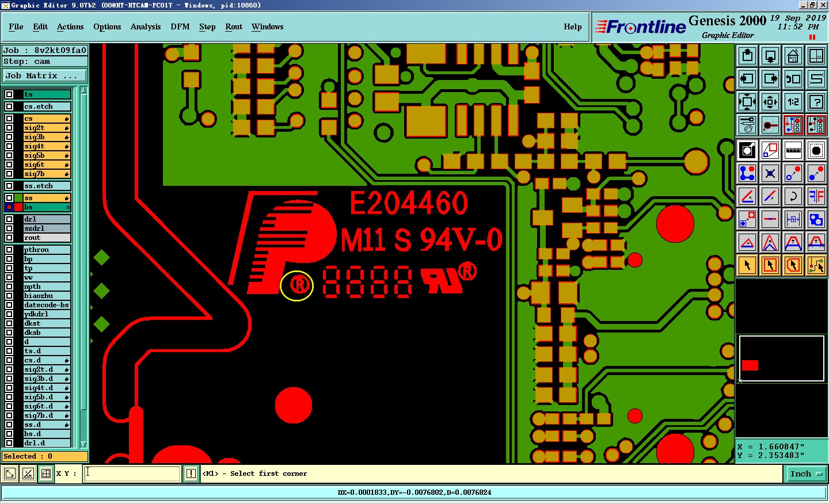Screen dimensions: 829x504
Task: Open the Edit menu
Action: 40,26
